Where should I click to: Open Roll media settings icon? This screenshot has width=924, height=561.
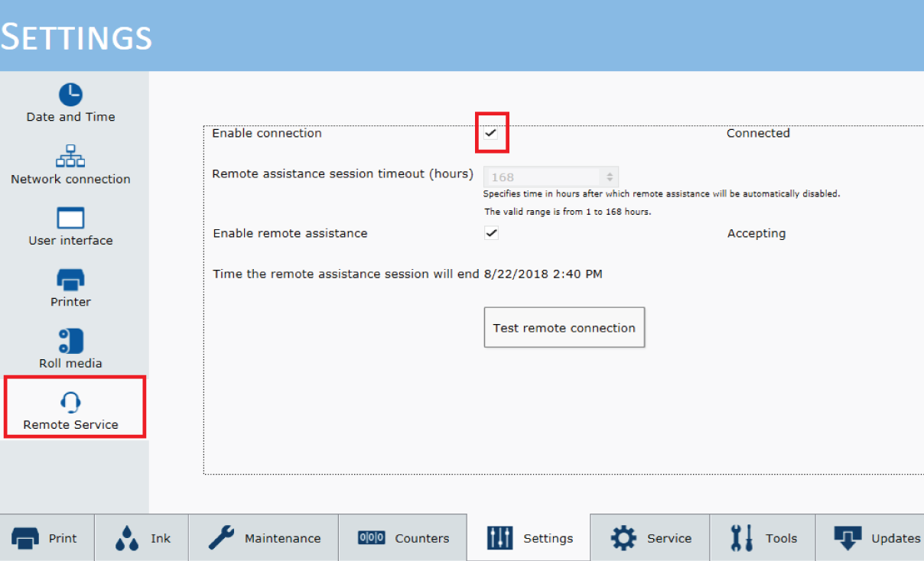tap(70, 341)
